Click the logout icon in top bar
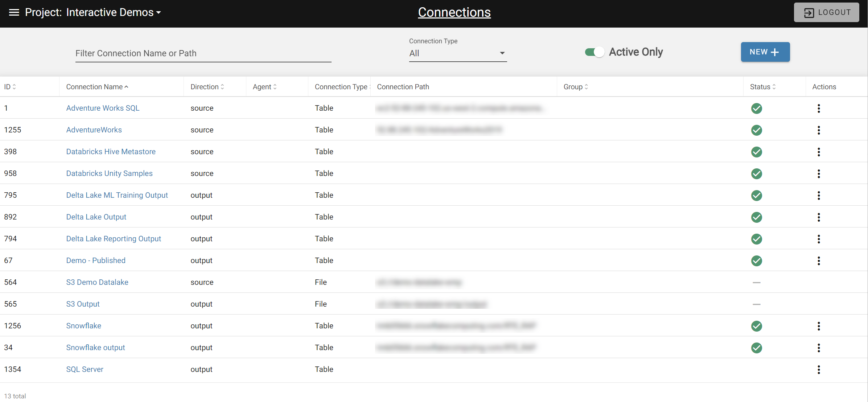 [809, 13]
